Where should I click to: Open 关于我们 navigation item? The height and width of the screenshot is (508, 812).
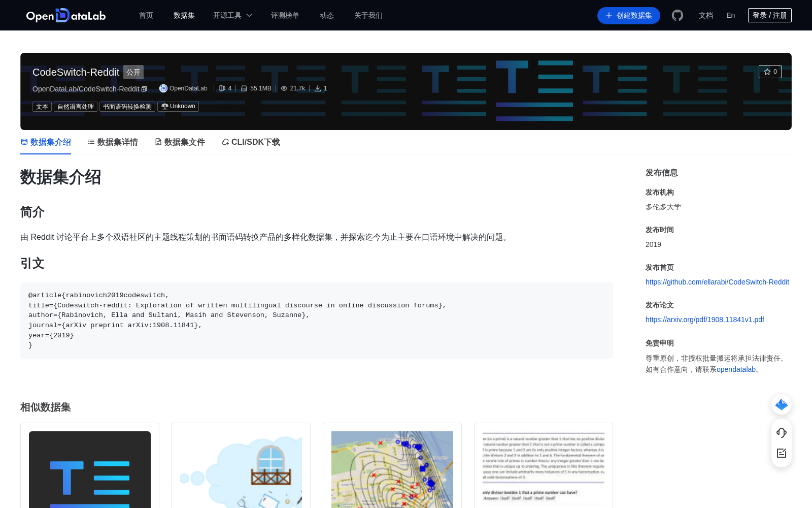[368, 15]
